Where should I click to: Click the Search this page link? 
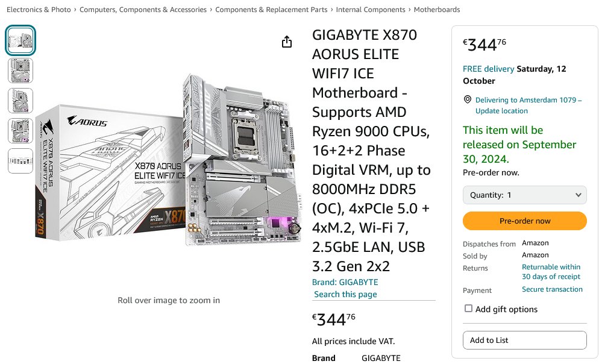[345, 294]
